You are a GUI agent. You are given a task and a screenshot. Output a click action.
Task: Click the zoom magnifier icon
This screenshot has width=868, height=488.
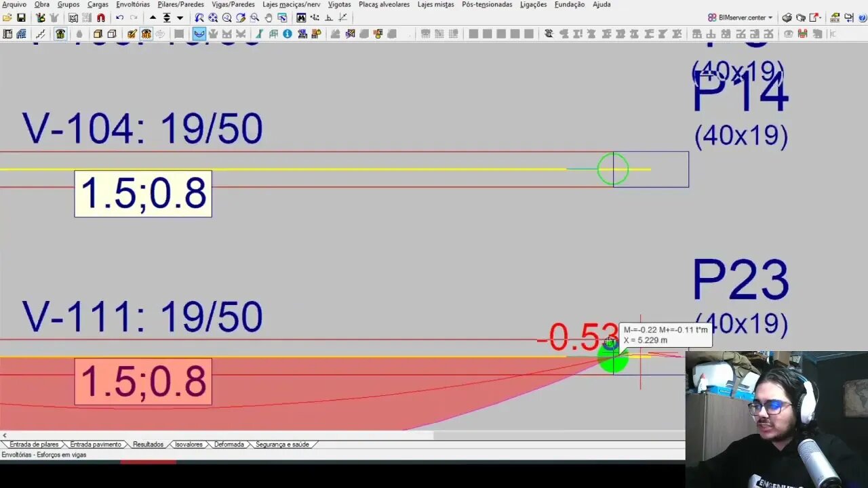pos(226,18)
